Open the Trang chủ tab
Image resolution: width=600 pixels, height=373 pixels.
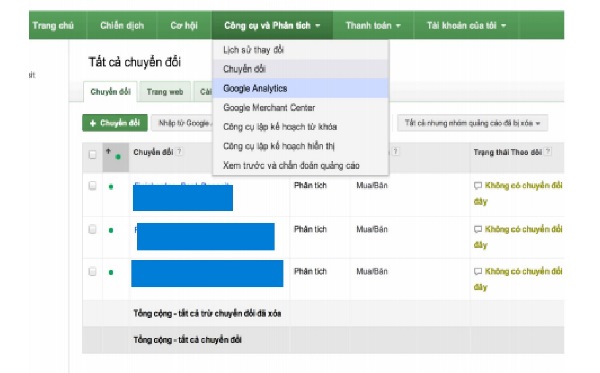click(x=53, y=26)
